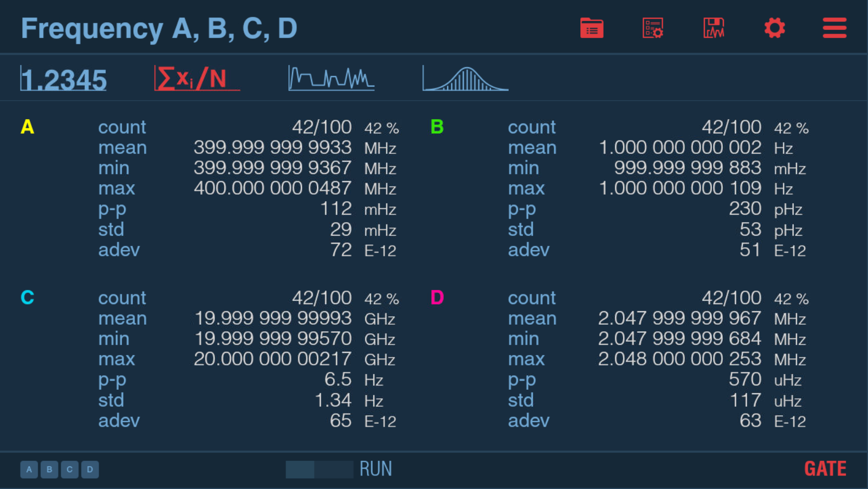868x489 pixels.
Task: Click channel B std value 53
Action: click(x=750, y=229)
